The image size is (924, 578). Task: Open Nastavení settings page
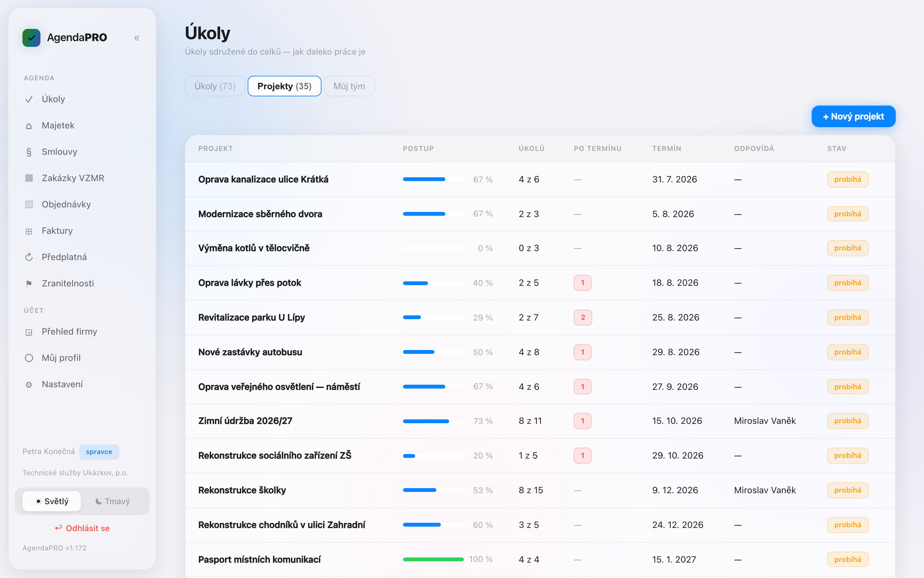[82, 384]
